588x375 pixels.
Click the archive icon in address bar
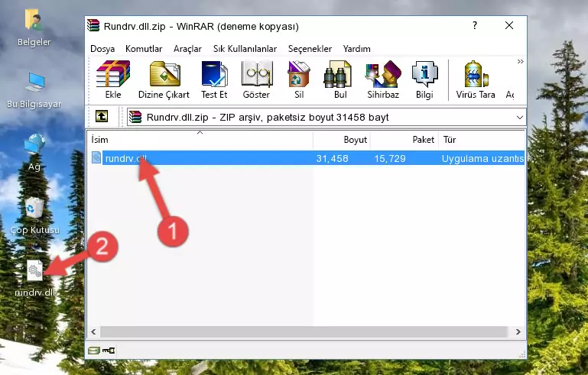135,118
